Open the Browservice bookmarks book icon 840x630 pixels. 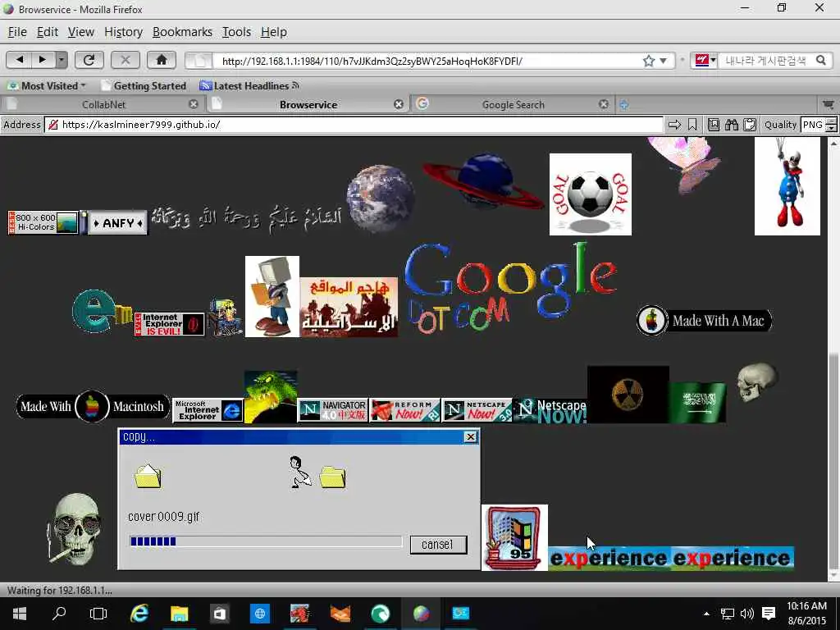coord(714,125)
